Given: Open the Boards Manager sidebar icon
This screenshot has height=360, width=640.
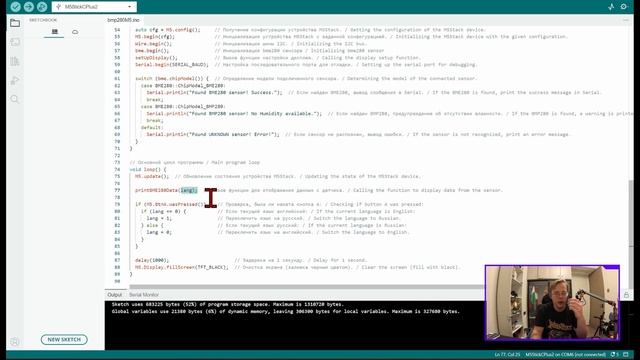Looking at the screenshot, I should 15,42.
